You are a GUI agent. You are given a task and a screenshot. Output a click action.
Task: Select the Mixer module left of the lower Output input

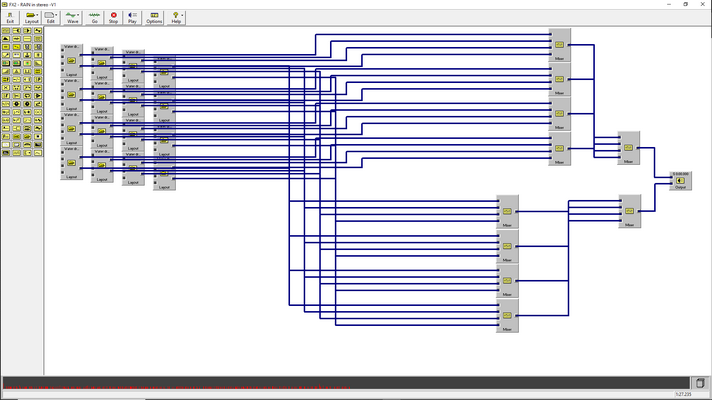629,211
